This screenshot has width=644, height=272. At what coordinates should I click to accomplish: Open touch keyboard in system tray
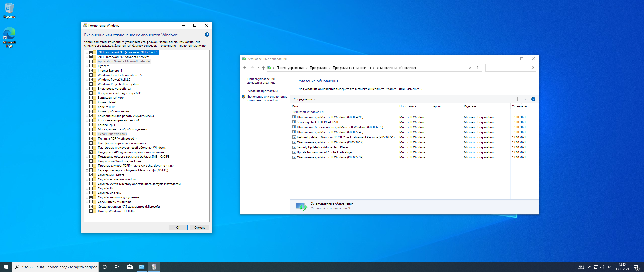click(581, 267)
